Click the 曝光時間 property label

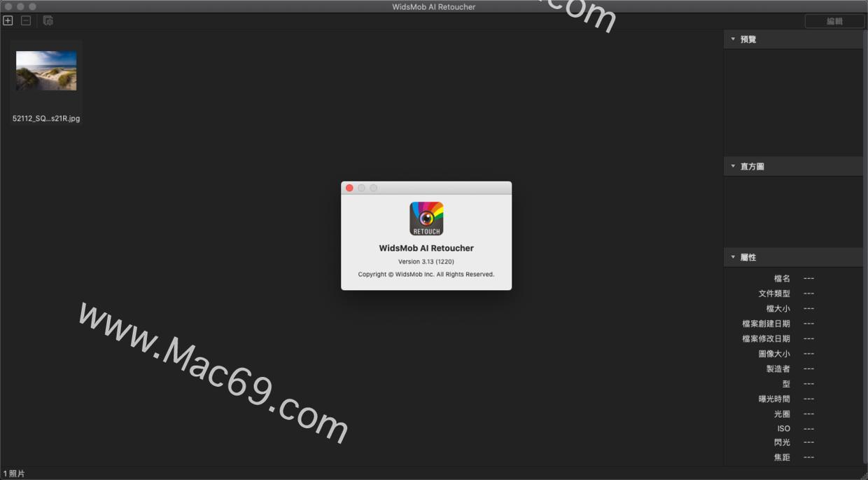click(x=774, y=399)
